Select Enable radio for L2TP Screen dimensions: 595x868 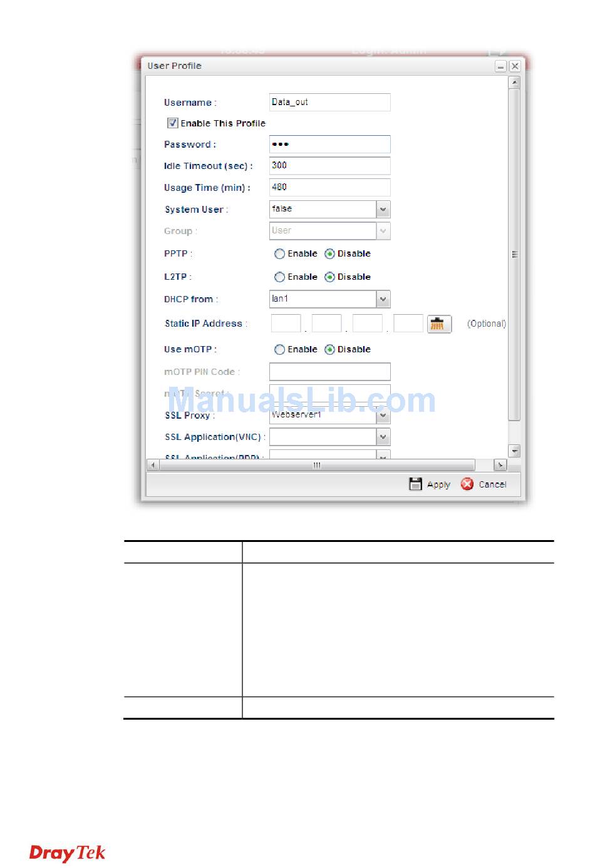[x=279, y=277]
